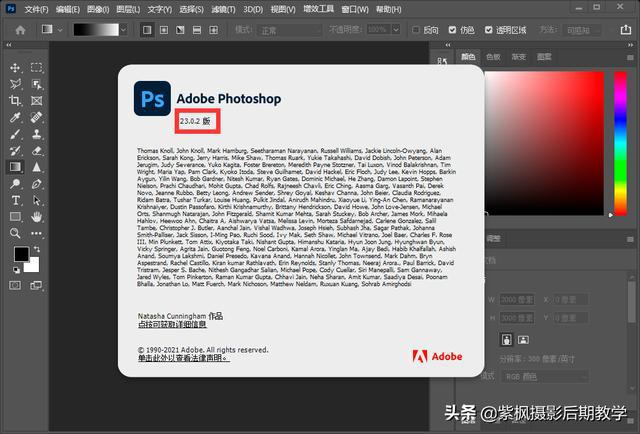This screenshot has height=434, width=640.
Task: Toggle Quick Mask mode
Action: tap(15, 285)
